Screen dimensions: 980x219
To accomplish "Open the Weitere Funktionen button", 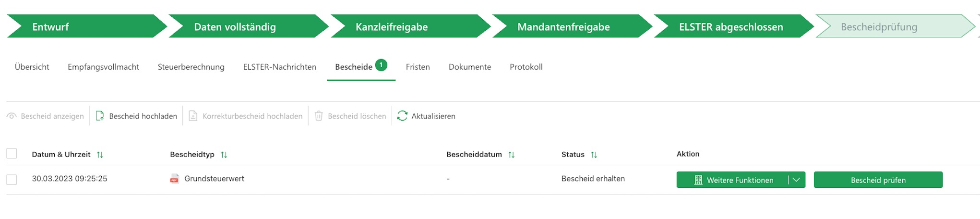I will (x=732, y=180).
